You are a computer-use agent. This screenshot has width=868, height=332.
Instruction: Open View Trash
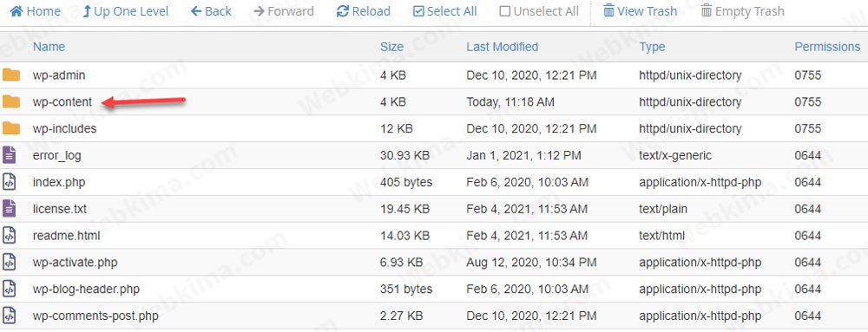coord(640,11)
